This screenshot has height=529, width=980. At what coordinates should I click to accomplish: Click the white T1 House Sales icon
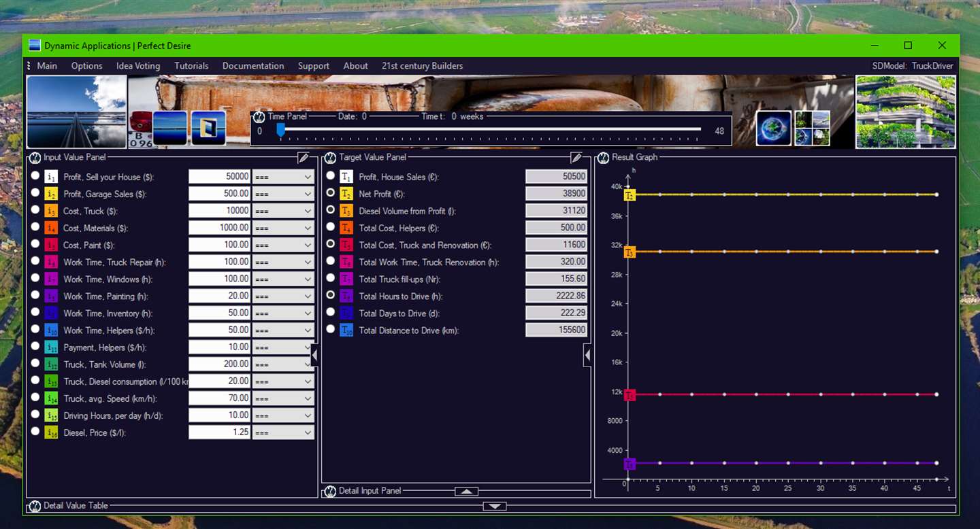tap(346, 177)
